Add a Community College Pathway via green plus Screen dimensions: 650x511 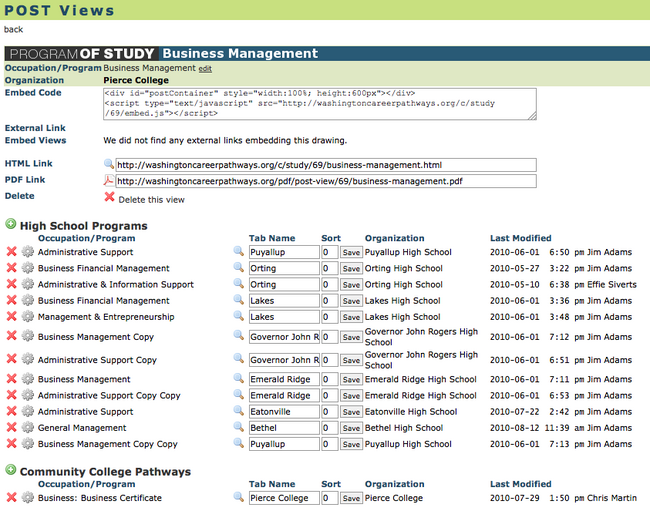[10, 470]
